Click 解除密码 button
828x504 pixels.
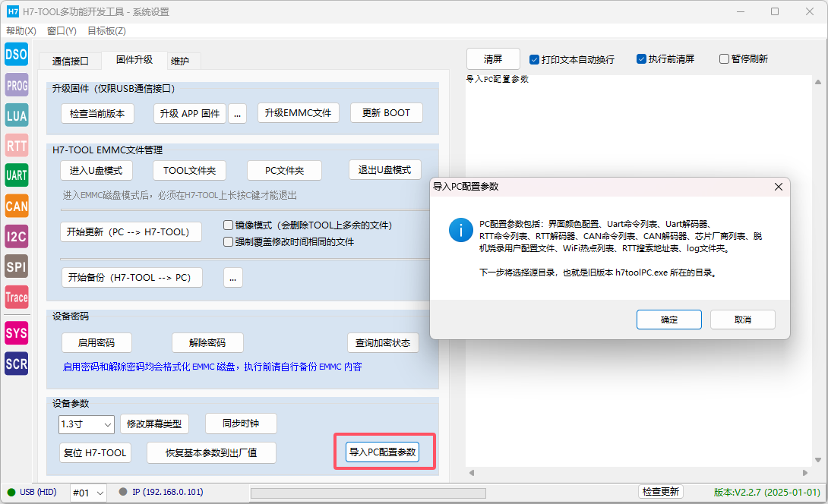[207, 343]
